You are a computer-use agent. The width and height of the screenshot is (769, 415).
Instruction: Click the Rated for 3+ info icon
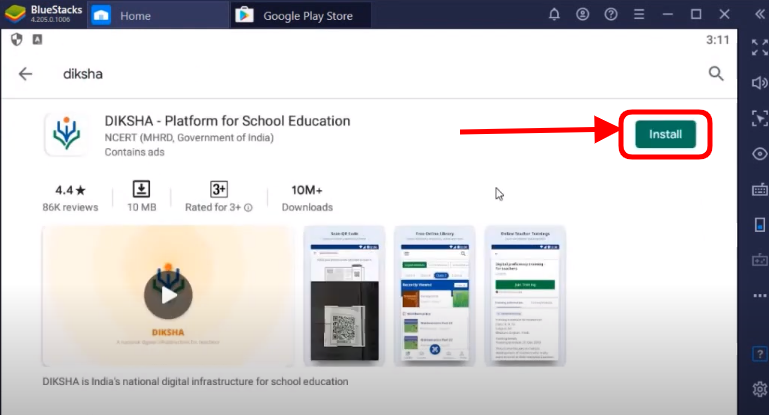click(248, 208)
